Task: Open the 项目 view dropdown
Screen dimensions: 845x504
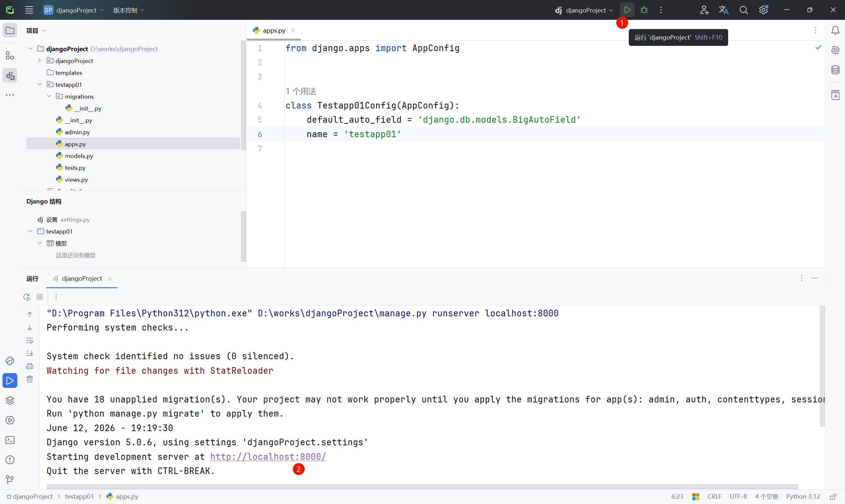Action: click(x=36, y=31)
